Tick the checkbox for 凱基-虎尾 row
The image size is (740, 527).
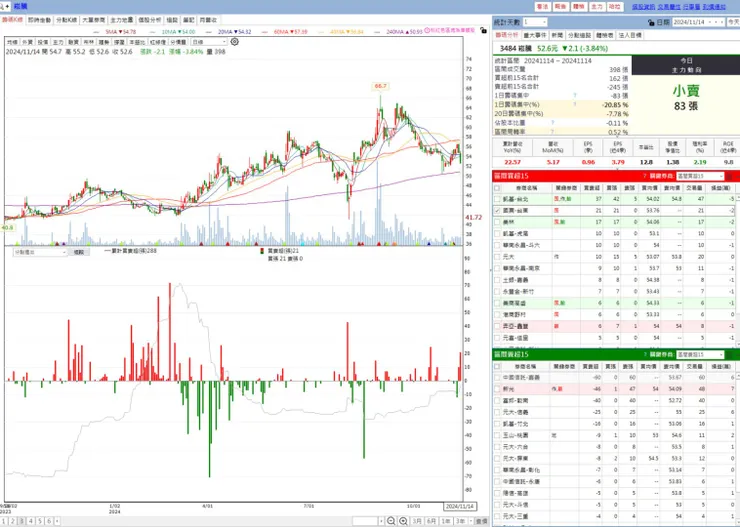(x=497, y=234)
